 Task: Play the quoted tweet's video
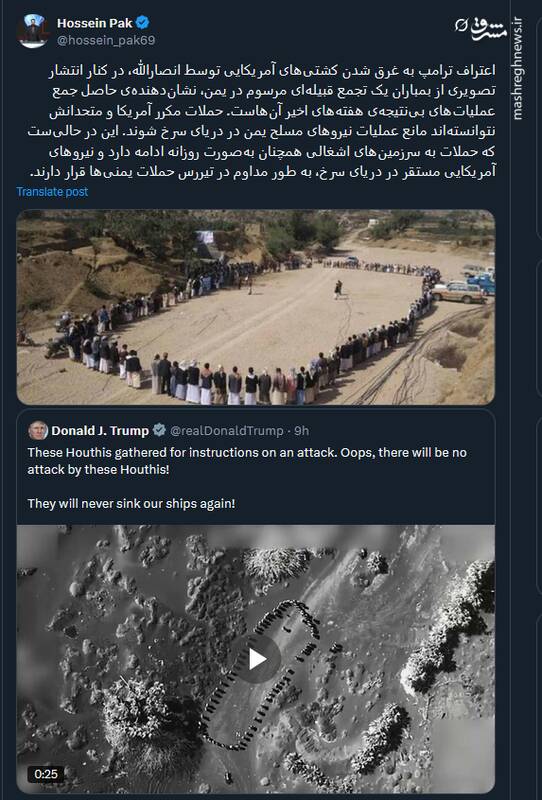[257, 660]
